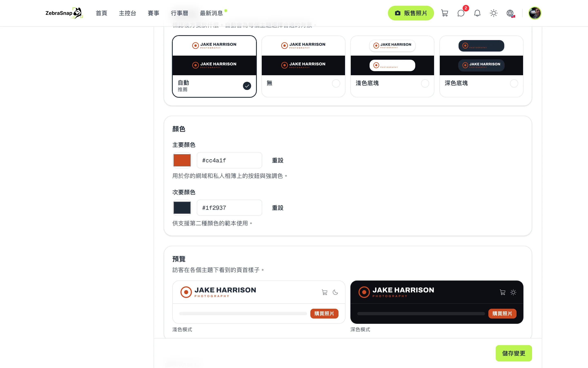Click cart icon in dark mode preview
The image size is (588, 368).
(x=502, y=292)
